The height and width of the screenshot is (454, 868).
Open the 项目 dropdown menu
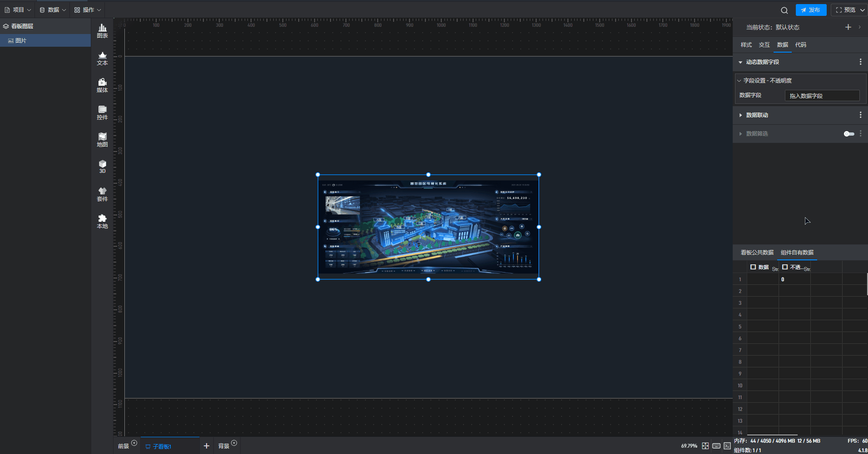point(18,10)
